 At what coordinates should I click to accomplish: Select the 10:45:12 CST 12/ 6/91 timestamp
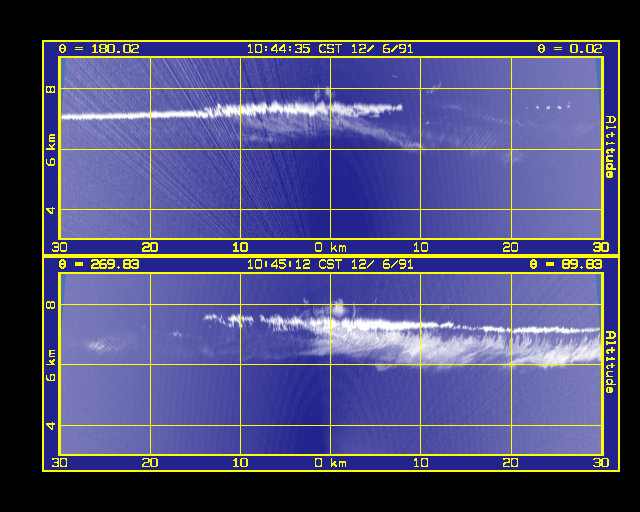pyautogui.click(x=330, y=264)
